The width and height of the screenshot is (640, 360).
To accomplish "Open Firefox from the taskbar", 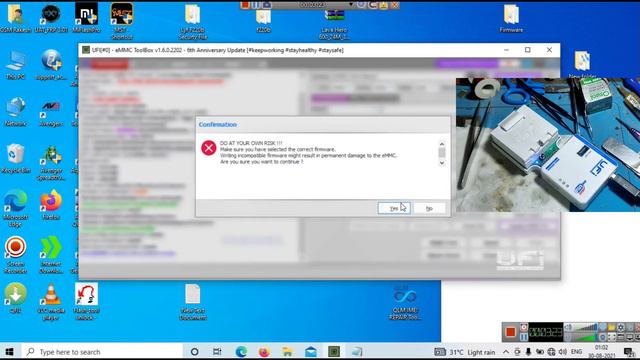I will pos(264,352).
